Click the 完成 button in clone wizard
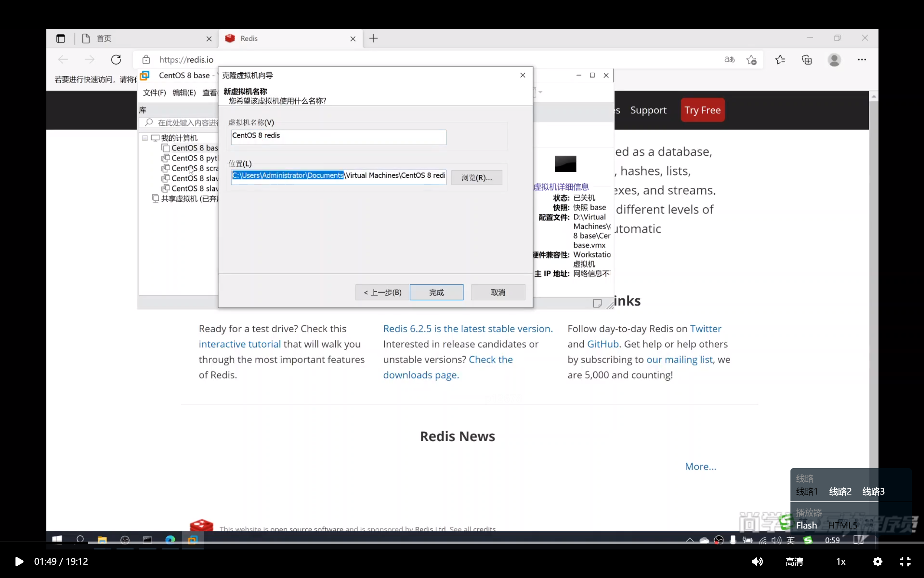This screenshot has width=924, height=578. point(436,293)
